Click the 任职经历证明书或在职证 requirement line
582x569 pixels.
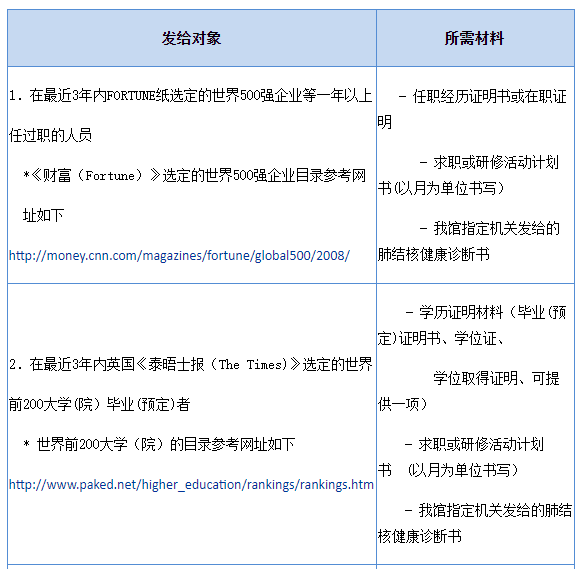click(x=483, y=97)
